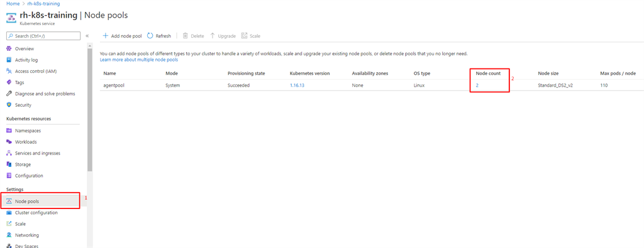Click the Overview icon in sidebar
Image resolution: width=644 pixels, height=248 pixels.
point(9,48)
